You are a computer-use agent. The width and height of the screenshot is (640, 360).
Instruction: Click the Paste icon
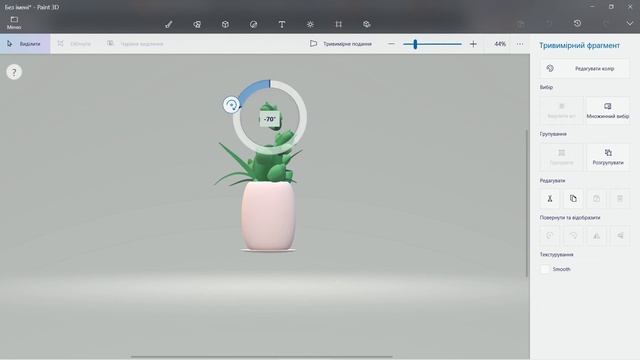tap(596, 199)
